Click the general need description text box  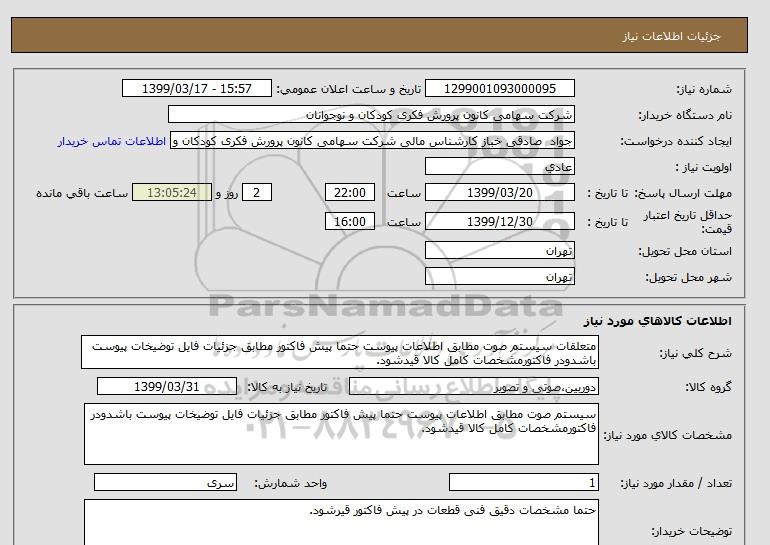(340, 353)
